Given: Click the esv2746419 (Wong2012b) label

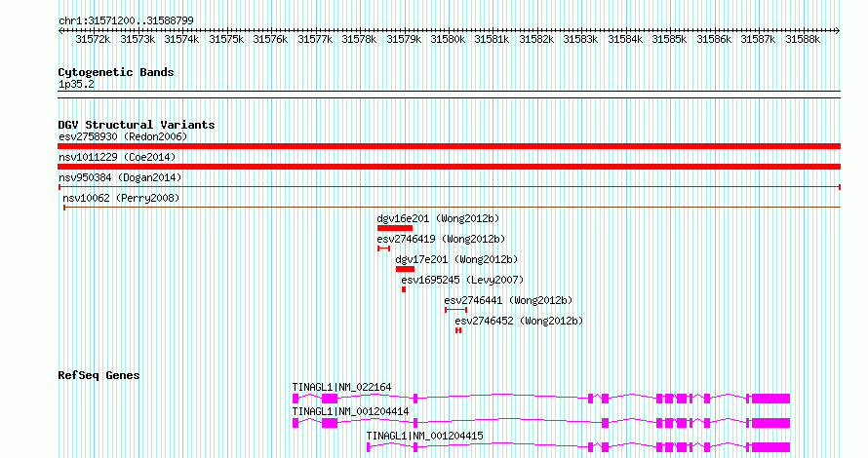Looking at the screenshot, I should [441, 239].
